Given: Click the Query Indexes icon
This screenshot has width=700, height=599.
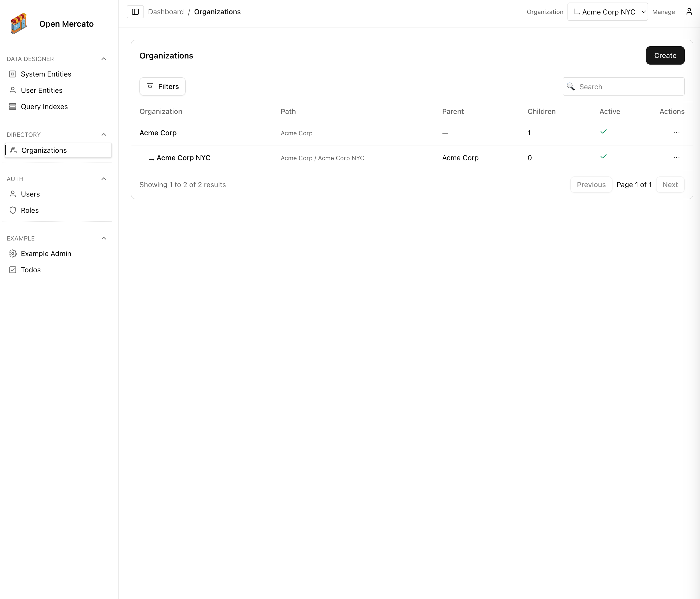Looking at the screenshot, I should click(13, 106).
